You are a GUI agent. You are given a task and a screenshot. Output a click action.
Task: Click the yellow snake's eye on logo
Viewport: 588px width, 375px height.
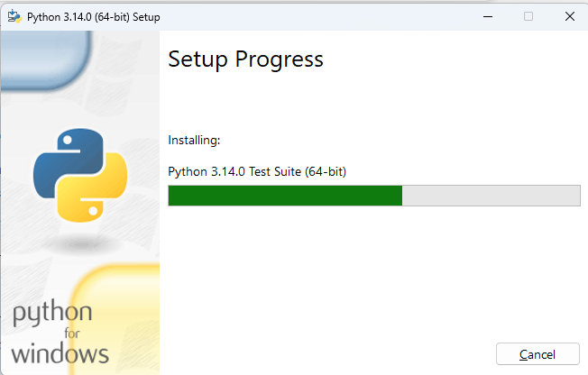(93, 211)
